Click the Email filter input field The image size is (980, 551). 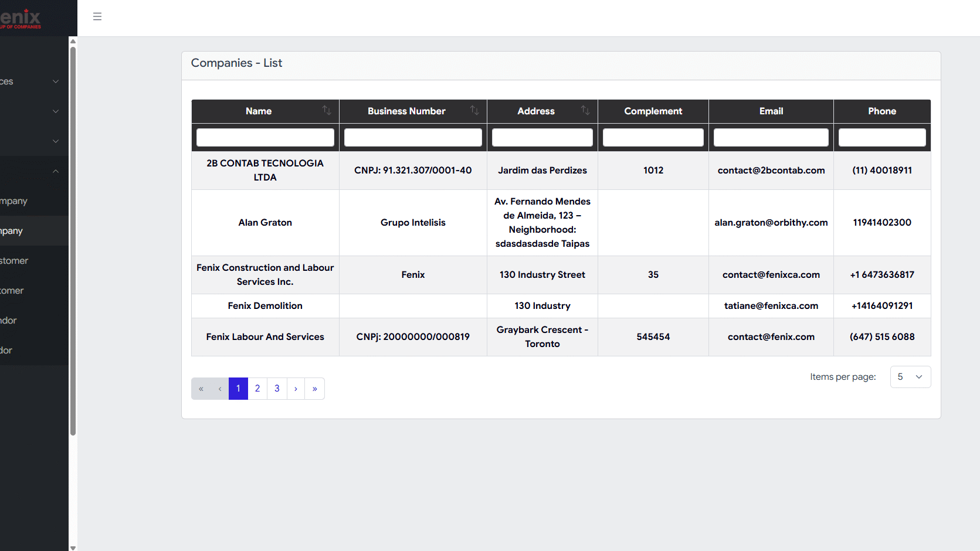771,137
